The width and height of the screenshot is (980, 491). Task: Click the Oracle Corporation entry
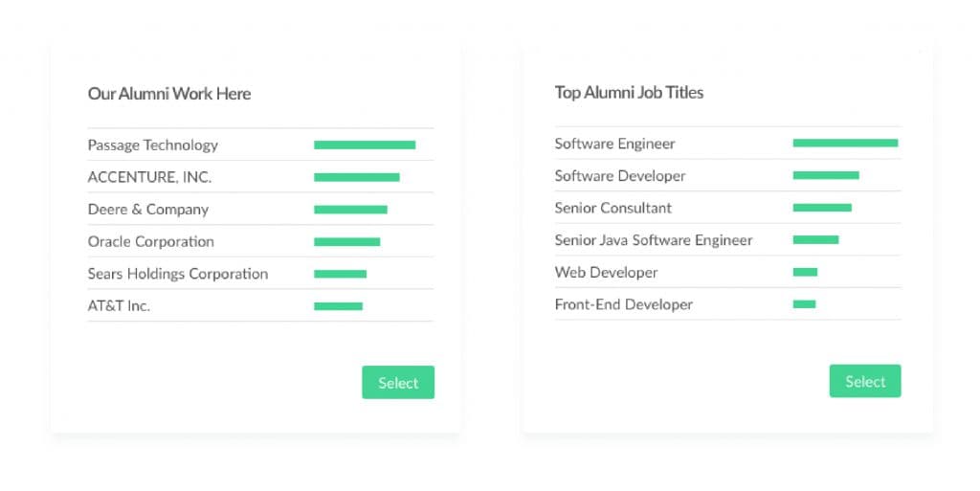point(151,242)
